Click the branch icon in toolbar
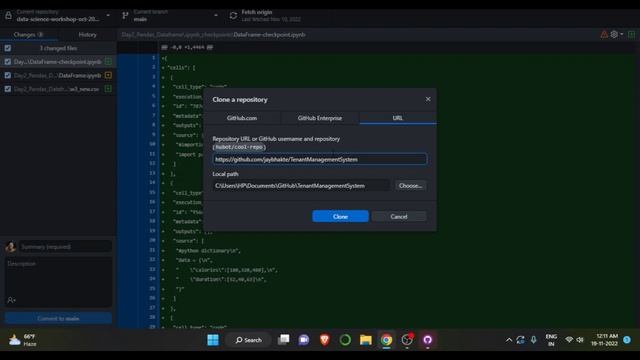Screen dimensions: 640x360 pyautogui.click(x=125, y=16)
